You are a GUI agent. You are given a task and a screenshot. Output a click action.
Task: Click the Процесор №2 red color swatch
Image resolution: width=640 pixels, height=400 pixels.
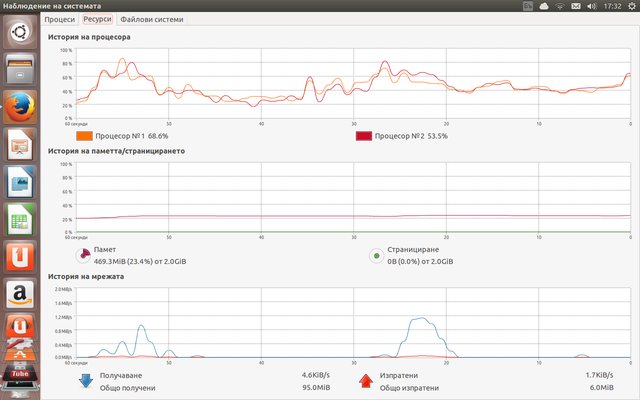(x=364, y=136)
